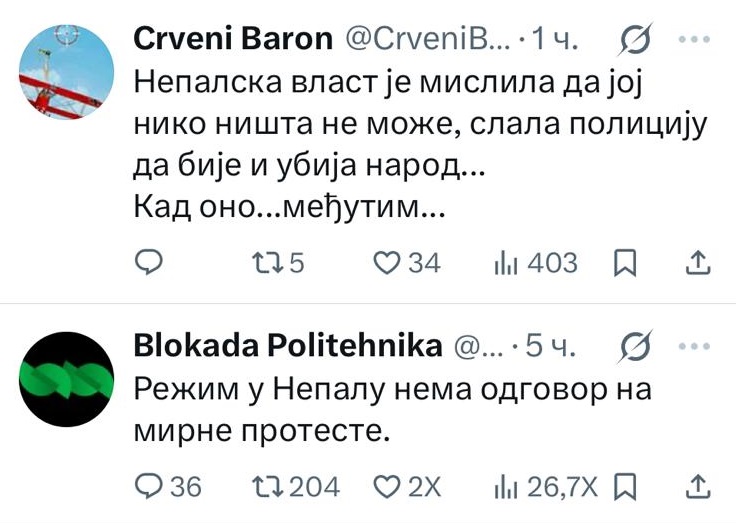View analytics showing 26,7X views

[x=546, y=486]
